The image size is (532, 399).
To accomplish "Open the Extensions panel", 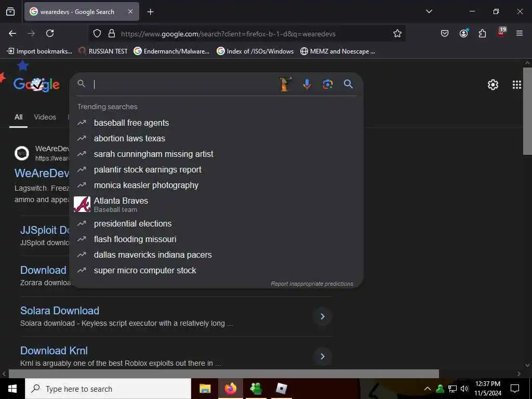I will [482, 33].
